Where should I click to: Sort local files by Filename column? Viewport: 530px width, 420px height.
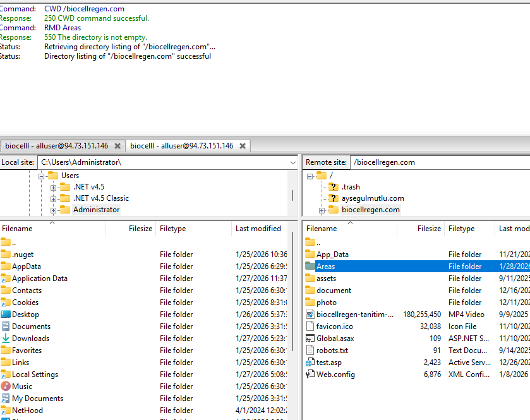(52, 229)
